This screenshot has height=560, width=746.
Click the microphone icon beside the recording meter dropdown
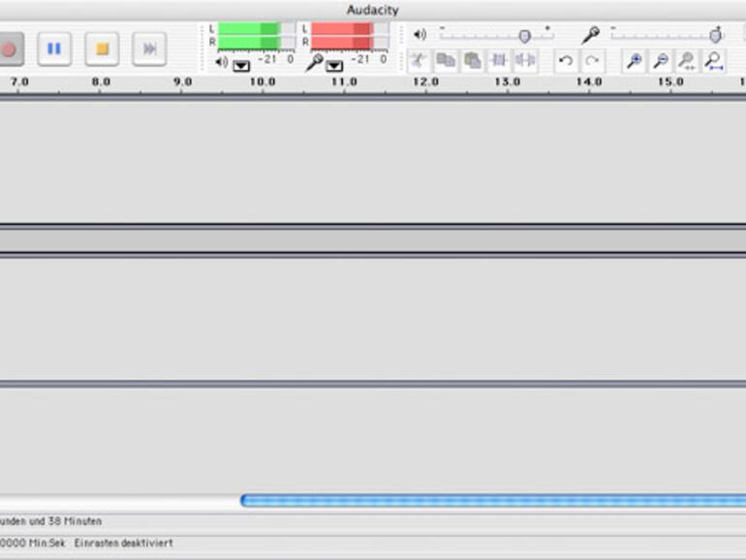(314, 62)
